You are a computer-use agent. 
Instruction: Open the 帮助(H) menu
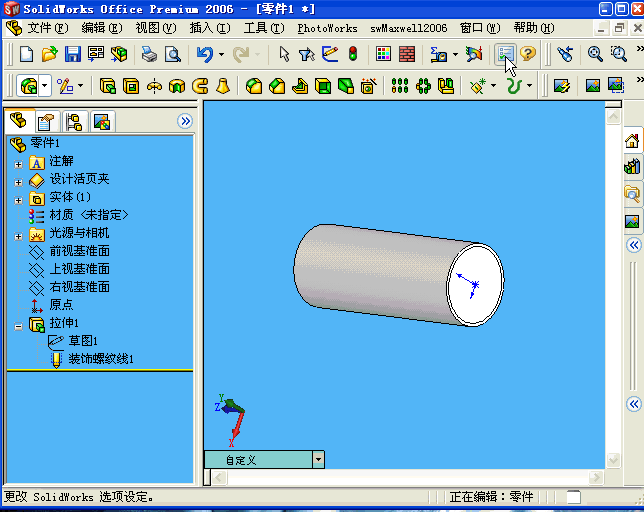tap(534, 28)
